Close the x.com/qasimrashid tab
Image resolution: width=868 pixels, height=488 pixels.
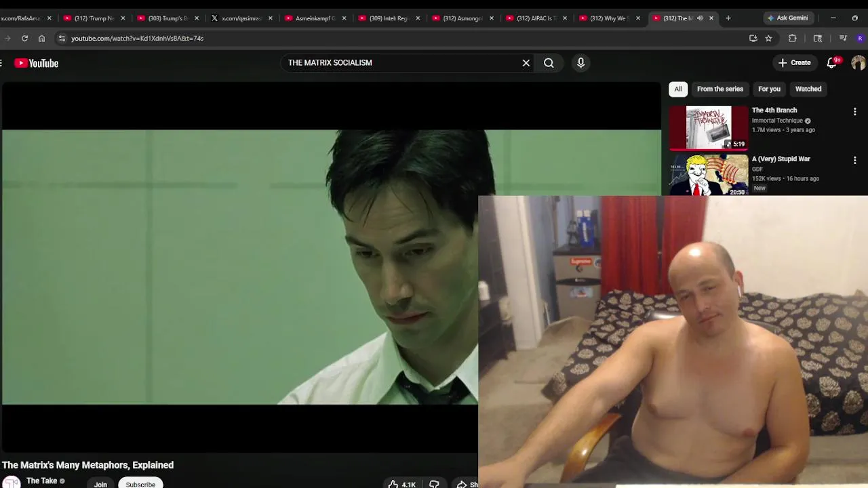coord(271,18)
